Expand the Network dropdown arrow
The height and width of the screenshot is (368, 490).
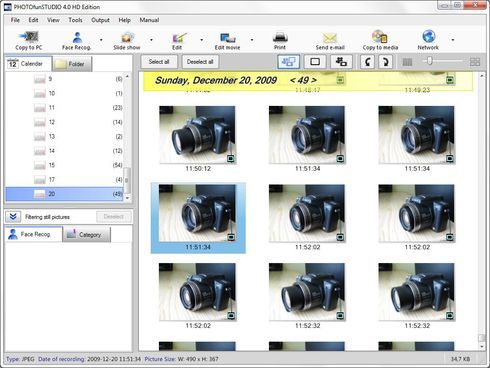point(453,40)
